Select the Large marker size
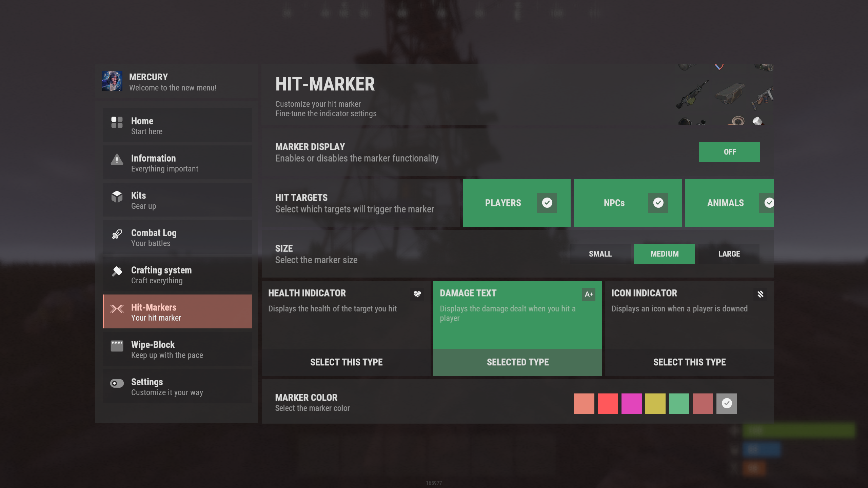The image size is (868, 488). 729,254
